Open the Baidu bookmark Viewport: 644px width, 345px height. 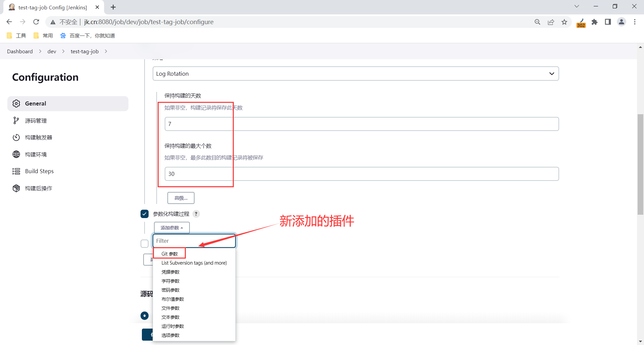tap(88, 36)
